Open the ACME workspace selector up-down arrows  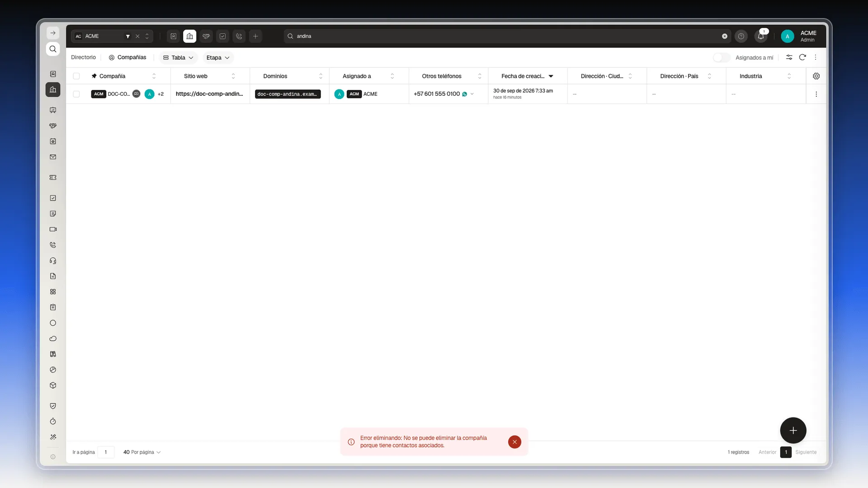tap(147, 36)
